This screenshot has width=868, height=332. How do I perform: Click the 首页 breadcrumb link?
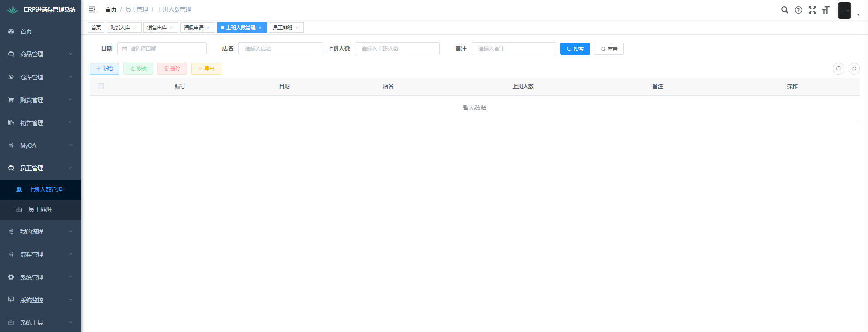coord(111,9)
